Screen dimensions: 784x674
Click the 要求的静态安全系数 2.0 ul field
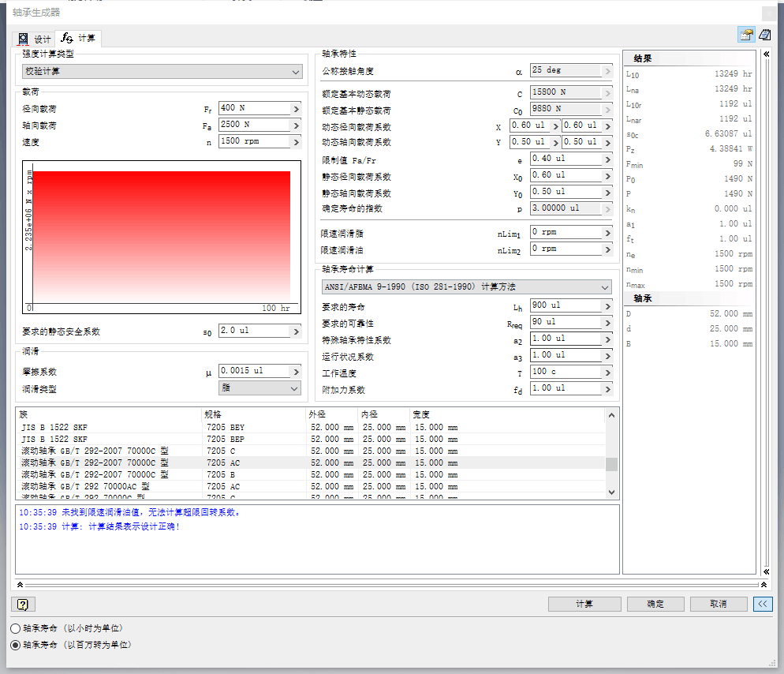[x=255, y=331]
